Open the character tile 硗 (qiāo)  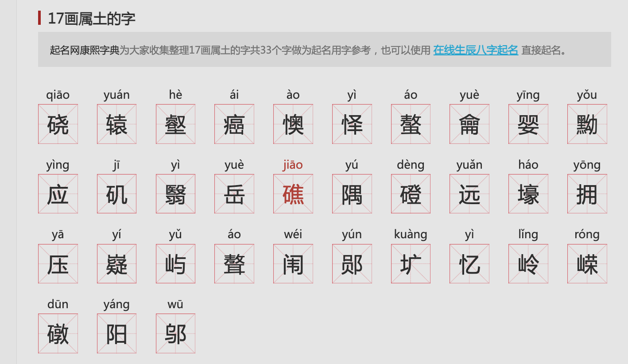[x=58, y=124]
